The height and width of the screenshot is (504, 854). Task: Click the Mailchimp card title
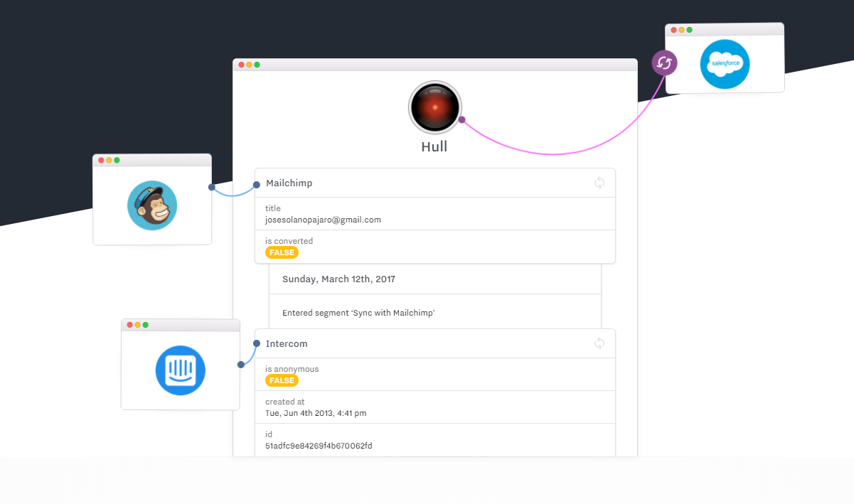[289, 183]
